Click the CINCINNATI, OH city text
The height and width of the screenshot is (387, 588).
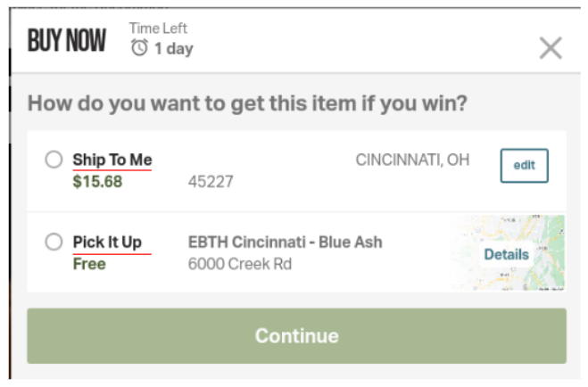[412, 160]
